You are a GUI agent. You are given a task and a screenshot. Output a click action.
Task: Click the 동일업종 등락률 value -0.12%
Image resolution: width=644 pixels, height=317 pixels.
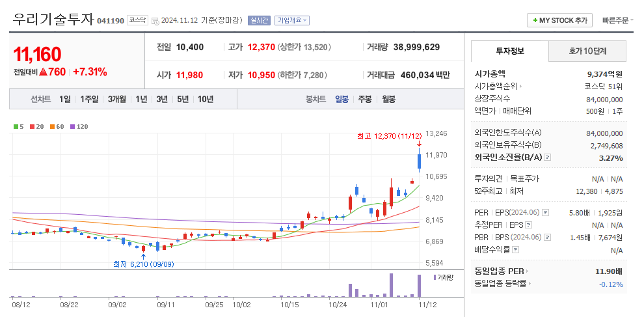[x=611, y=284]
